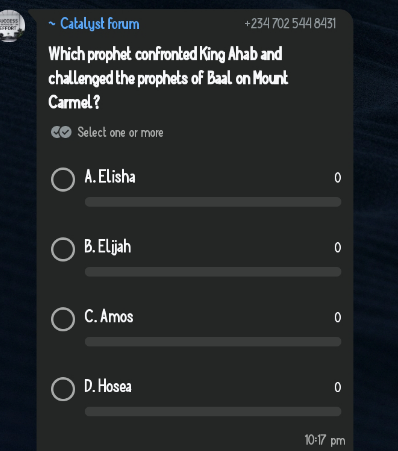Click the vote progress bar under Elisha
This screenshot has width=398, height=451.
tap(213, 202)
